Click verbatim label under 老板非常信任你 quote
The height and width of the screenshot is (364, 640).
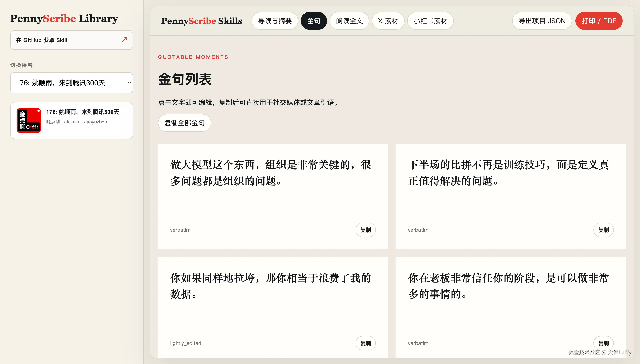[x=418, y=343]
